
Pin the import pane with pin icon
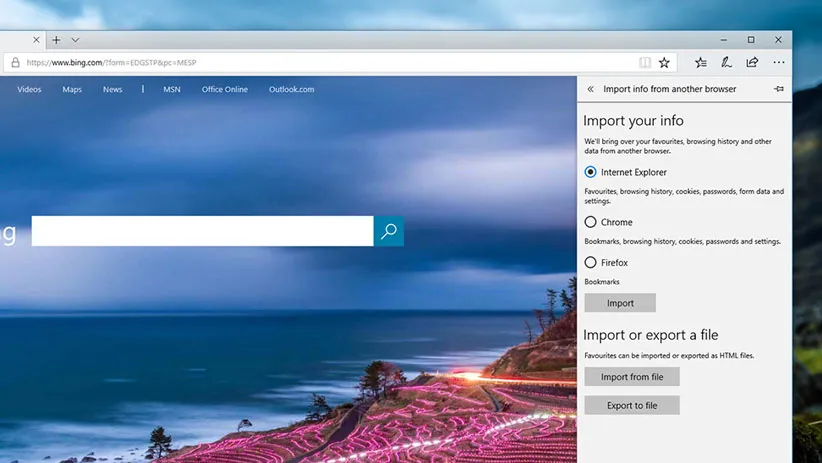(x=779, y=89)
